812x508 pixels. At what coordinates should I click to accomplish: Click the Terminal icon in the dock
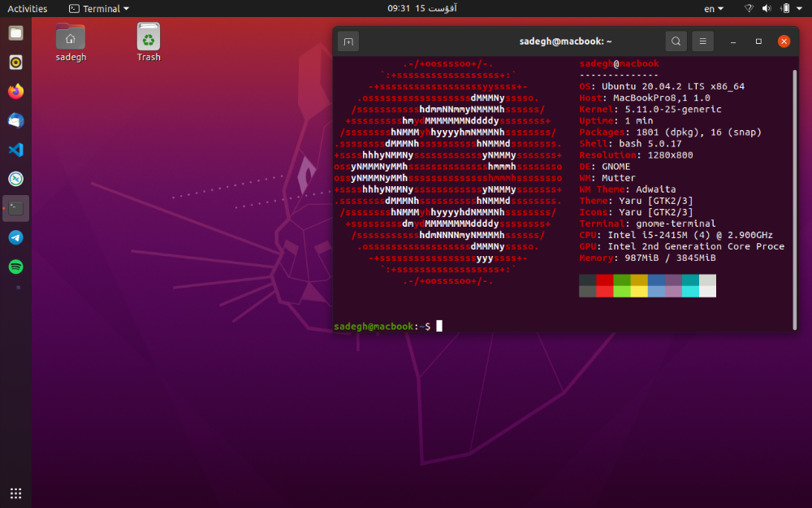point(15,208)
